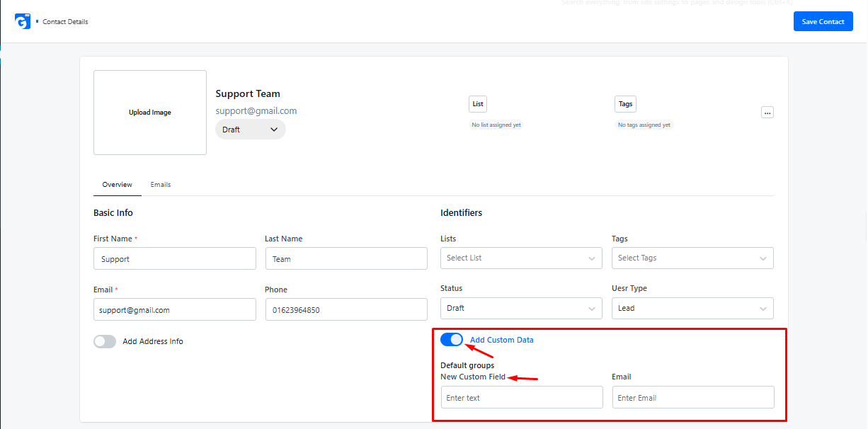Click the Add Custom Data label
The height and width of the screenshot is (429, 868).
(502, 340)
